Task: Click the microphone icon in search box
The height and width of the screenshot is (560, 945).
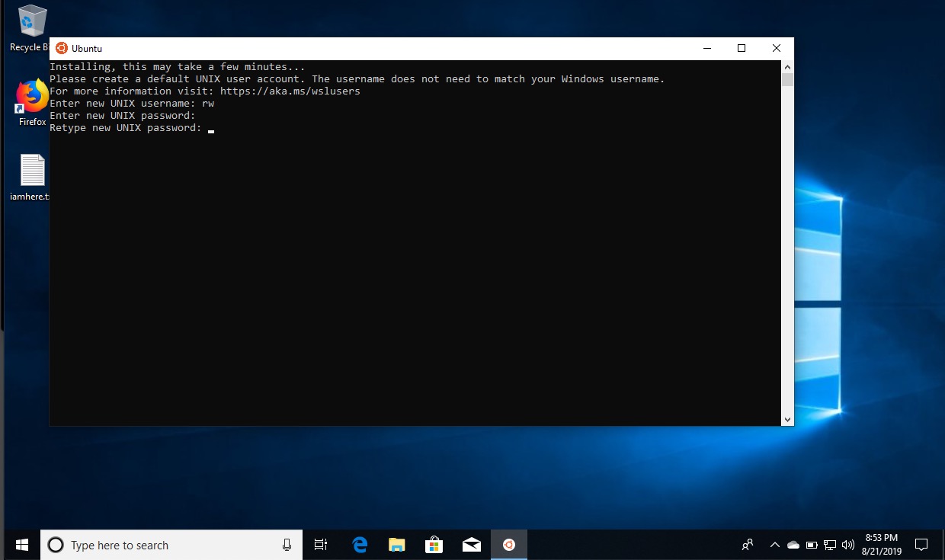Action: tap(287, 545)
